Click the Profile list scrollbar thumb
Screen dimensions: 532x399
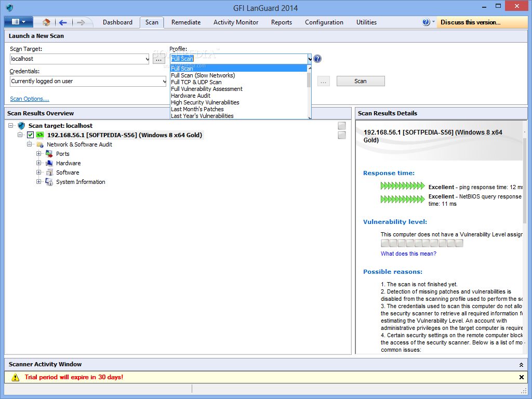click(309, 79)
